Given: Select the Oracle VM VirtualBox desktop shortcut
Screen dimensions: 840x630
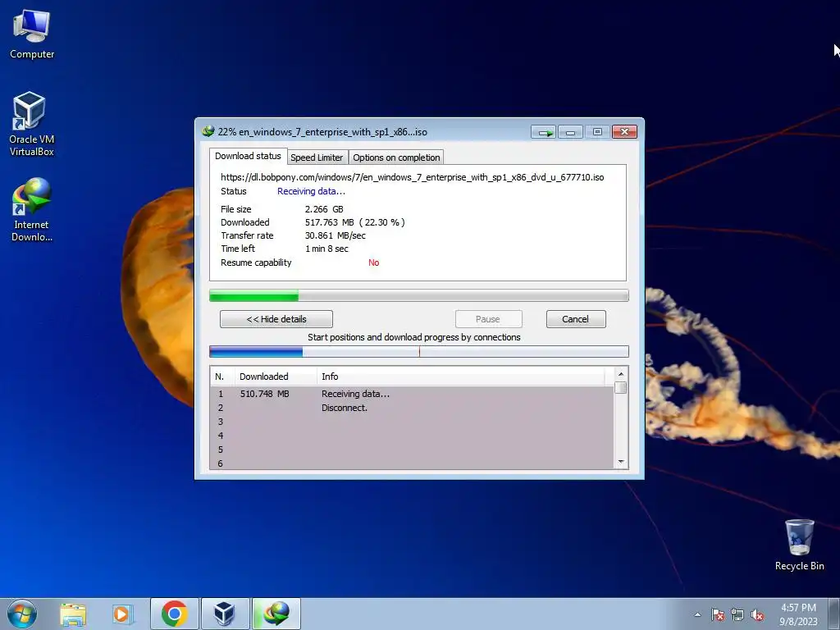Looking at the screenshot, I should tap(31, 125).
